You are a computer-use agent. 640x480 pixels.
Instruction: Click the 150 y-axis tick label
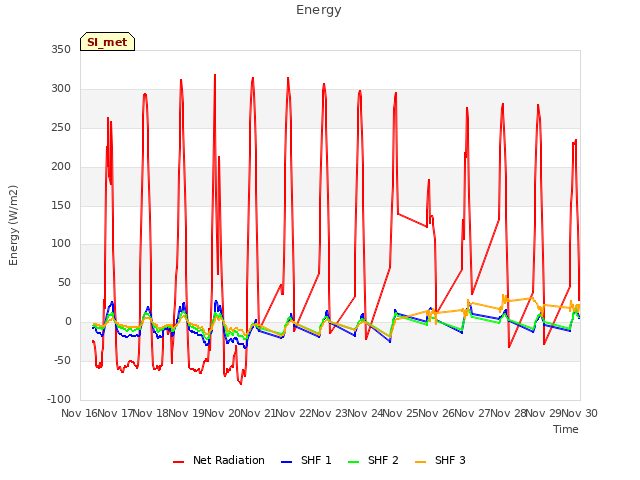61,205
